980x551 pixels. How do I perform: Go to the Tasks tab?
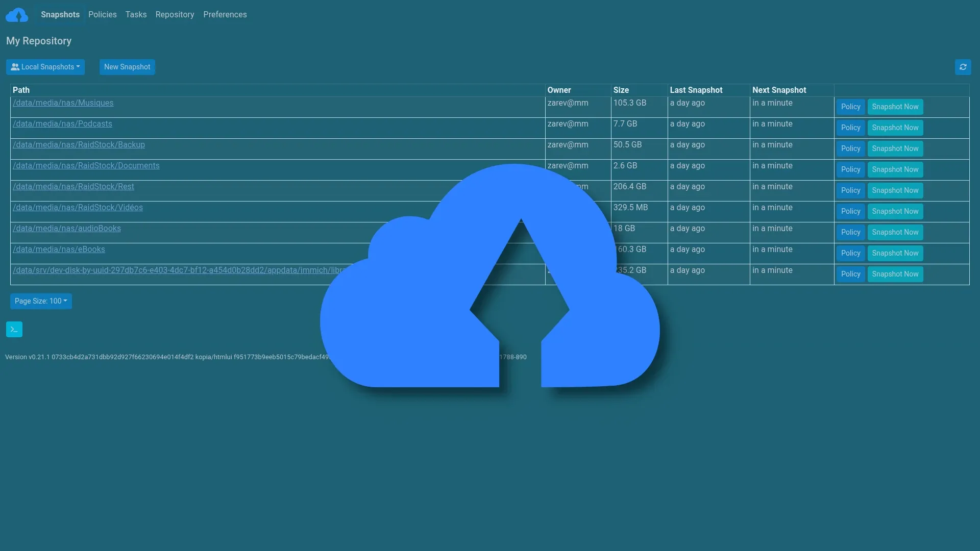point(136,15)
